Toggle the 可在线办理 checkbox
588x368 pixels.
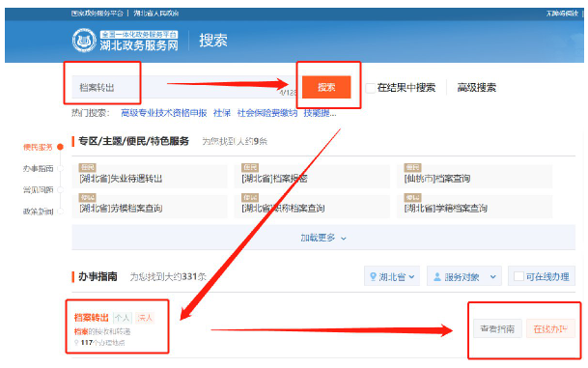tap(519, 276)
